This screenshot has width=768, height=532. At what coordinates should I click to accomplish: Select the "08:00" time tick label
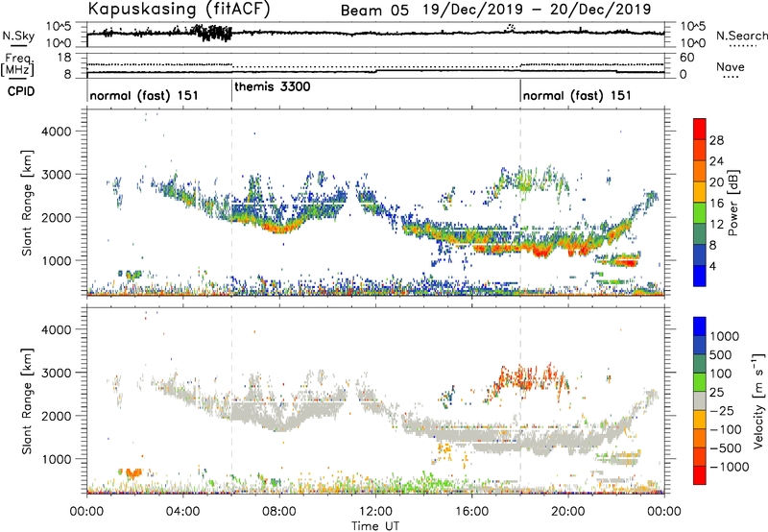[279, 512]
